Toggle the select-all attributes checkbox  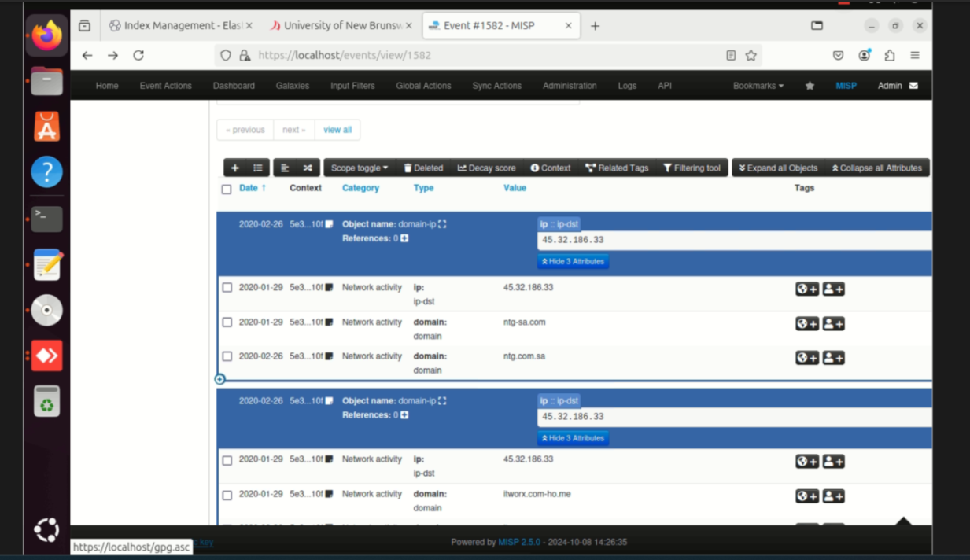coord(227,189)
